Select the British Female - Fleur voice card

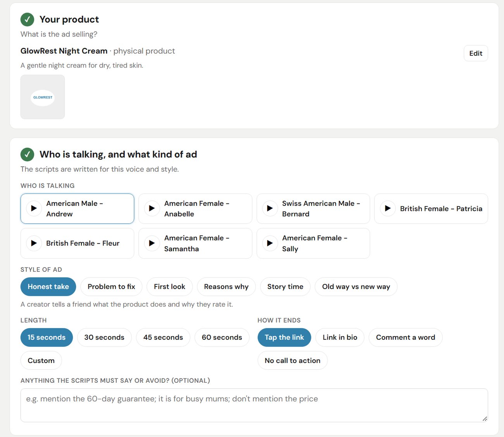point(77,243)
